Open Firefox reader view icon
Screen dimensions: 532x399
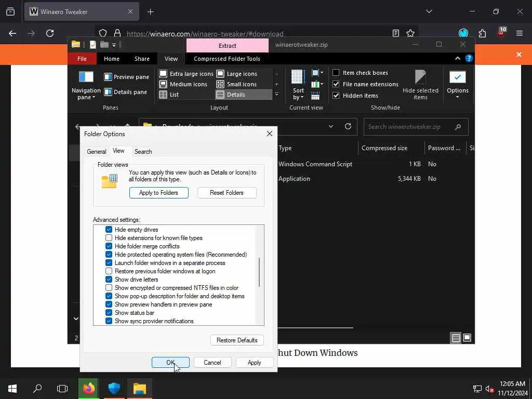click(395, 33)
